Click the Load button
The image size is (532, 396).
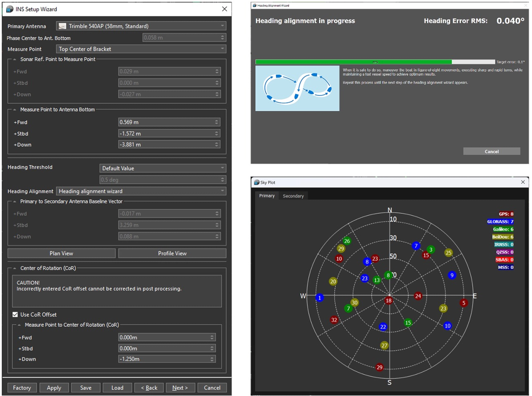click(117, 388)
